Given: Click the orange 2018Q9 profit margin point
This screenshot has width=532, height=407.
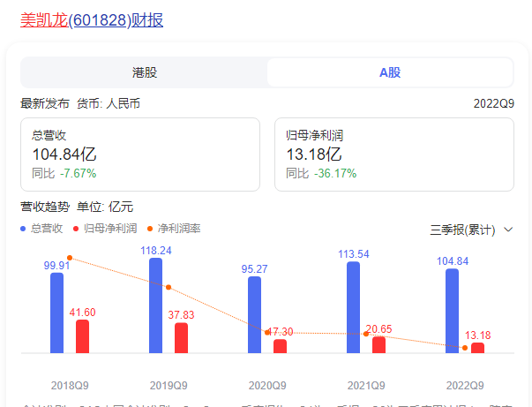Looking at the screenshot, I should pyautogui.click(x=70, y=258).
